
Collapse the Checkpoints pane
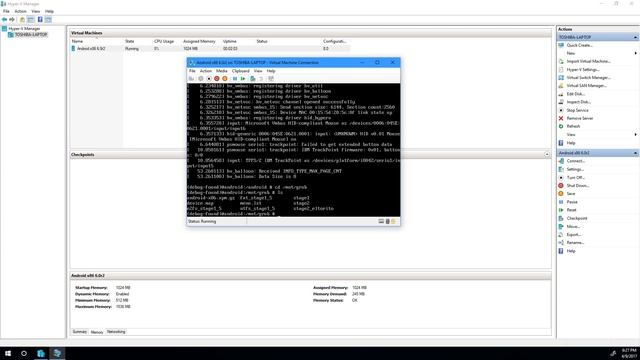547,154
